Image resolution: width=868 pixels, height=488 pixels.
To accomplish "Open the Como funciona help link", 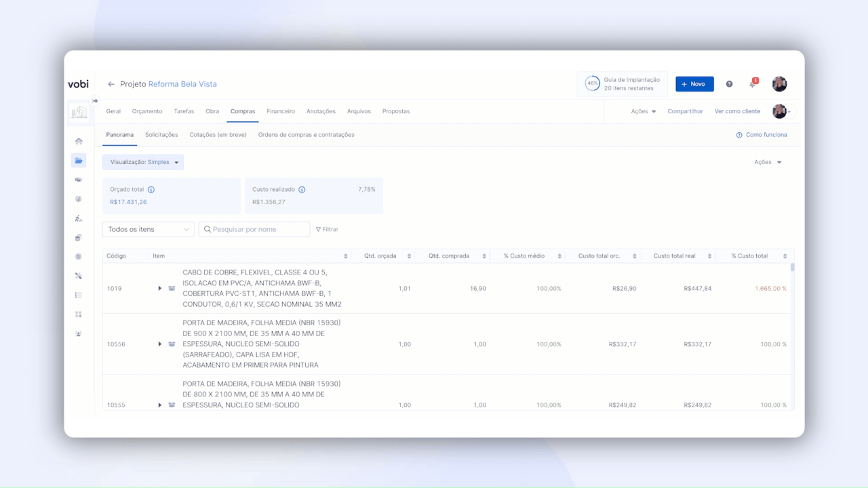I will (x=762, y=135).
